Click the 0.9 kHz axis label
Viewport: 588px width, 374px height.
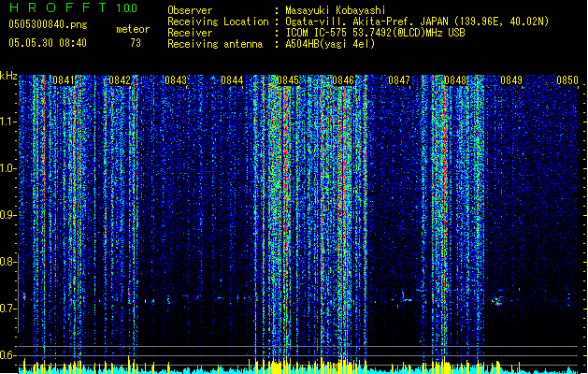coord(7,215)
